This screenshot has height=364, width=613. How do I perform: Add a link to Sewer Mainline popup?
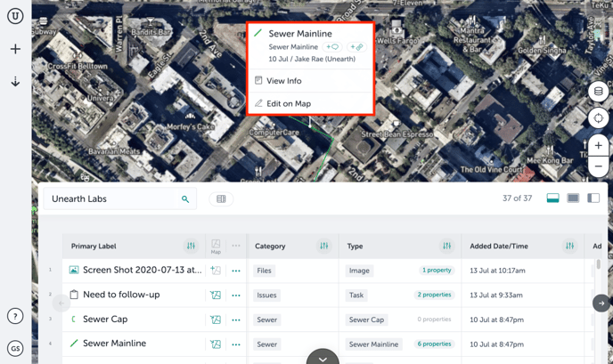[x=356, y=47]
